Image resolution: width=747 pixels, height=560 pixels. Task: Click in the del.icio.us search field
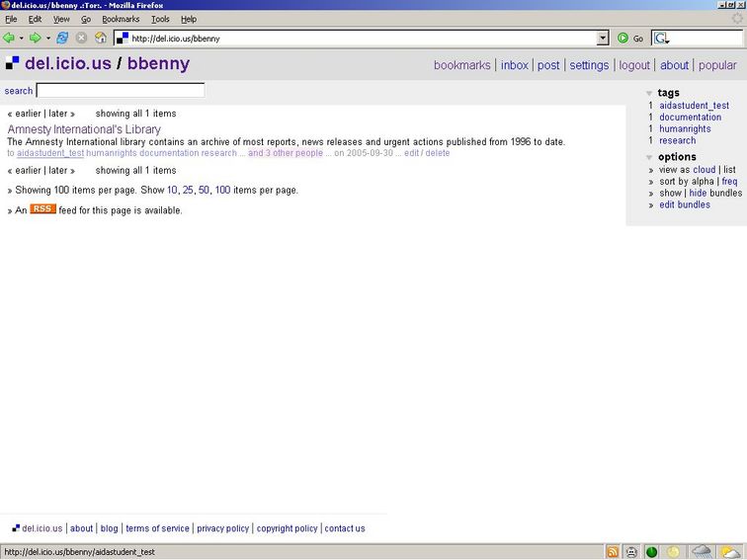[121, 91]
